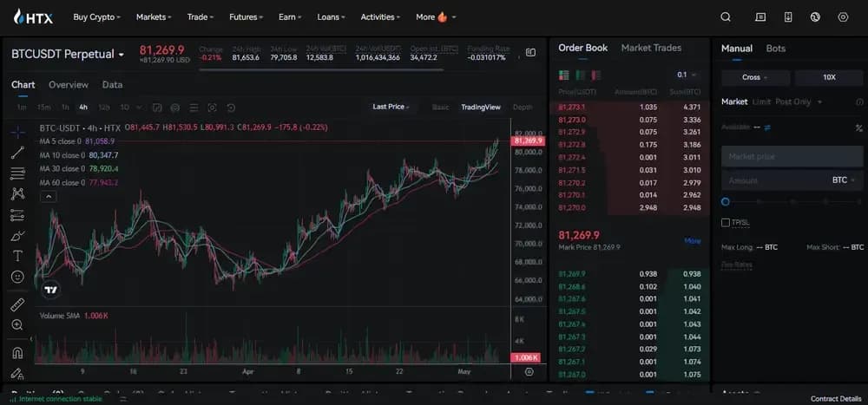Open the Buy Crypto dropdown menu
Screen dimensions: 868x405
point(97,17)
